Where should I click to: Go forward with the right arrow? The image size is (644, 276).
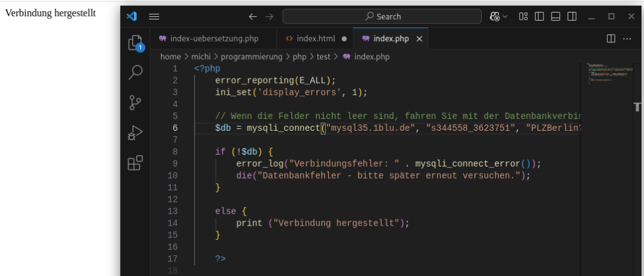click(269, 16)
